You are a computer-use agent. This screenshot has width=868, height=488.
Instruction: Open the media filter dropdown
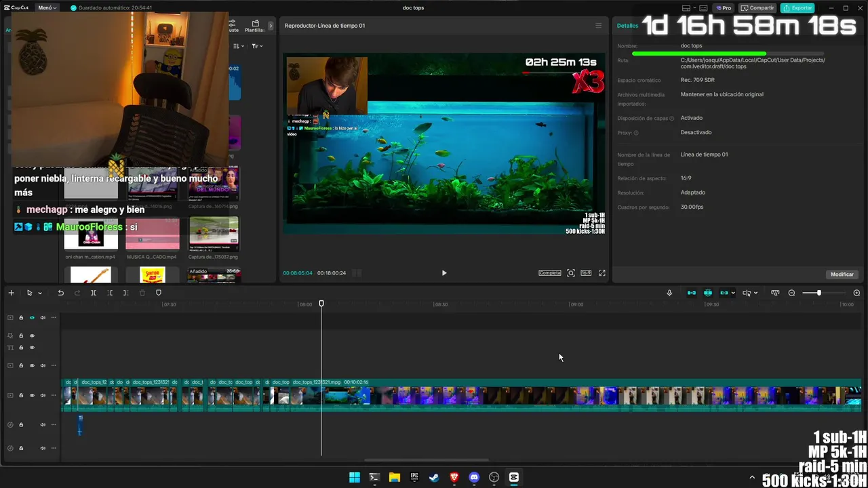[x=257, y=46]
